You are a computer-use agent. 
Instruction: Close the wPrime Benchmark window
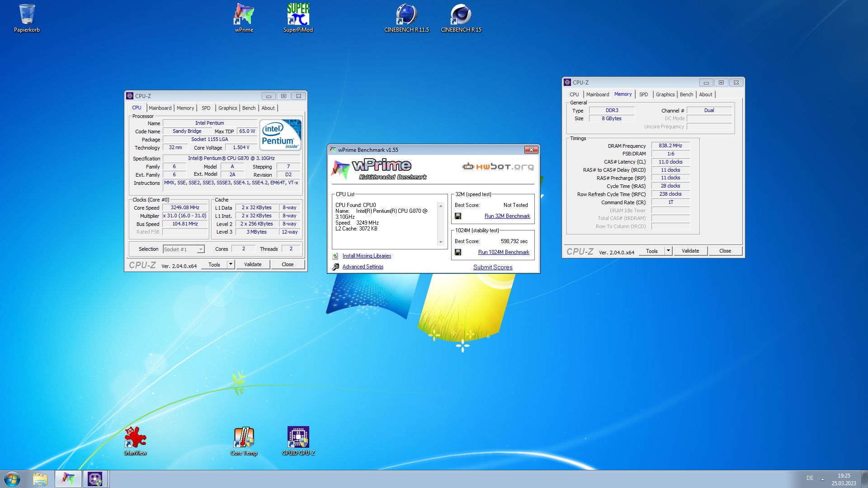(x=531, y=150)
